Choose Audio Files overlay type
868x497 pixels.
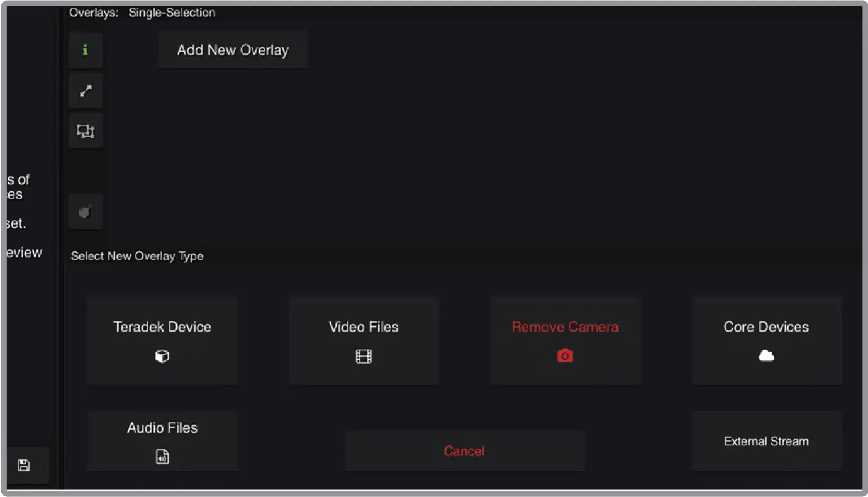[x=162, y=441]
